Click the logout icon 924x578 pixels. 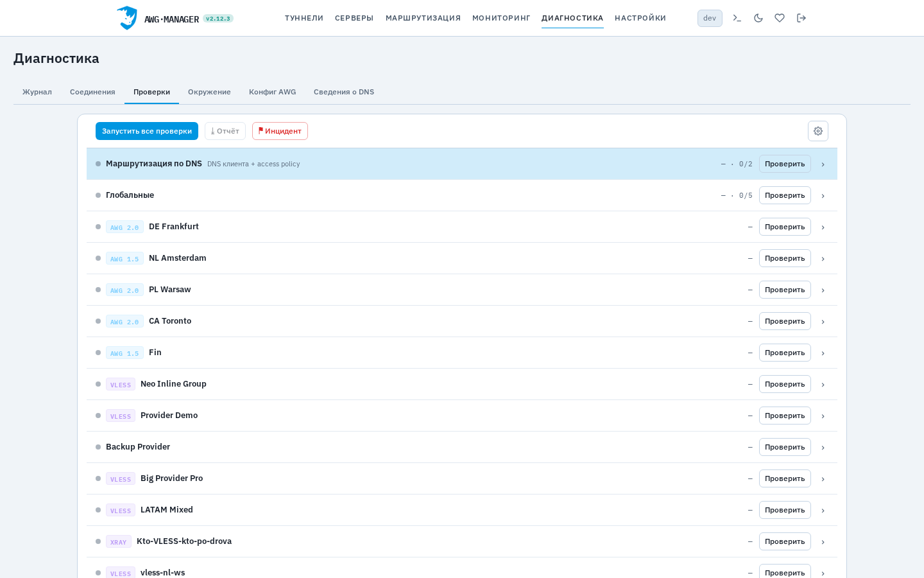(801, 18)
